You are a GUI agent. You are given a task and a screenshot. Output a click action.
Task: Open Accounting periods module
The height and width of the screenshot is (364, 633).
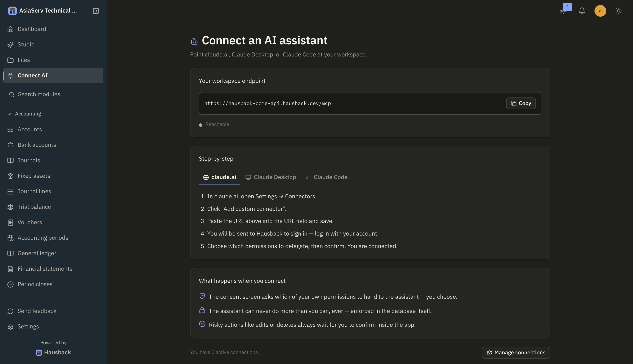[x=53, y=238]
